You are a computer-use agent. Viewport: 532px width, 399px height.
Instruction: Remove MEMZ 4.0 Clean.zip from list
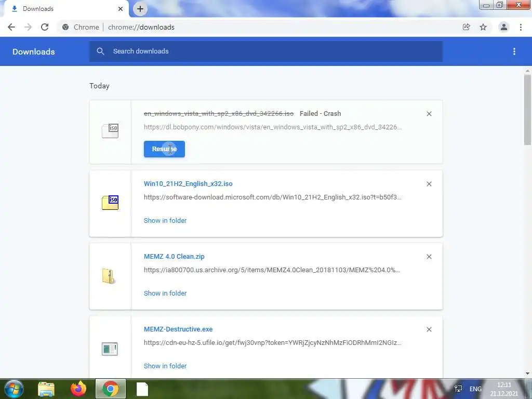tap(429, 257)
